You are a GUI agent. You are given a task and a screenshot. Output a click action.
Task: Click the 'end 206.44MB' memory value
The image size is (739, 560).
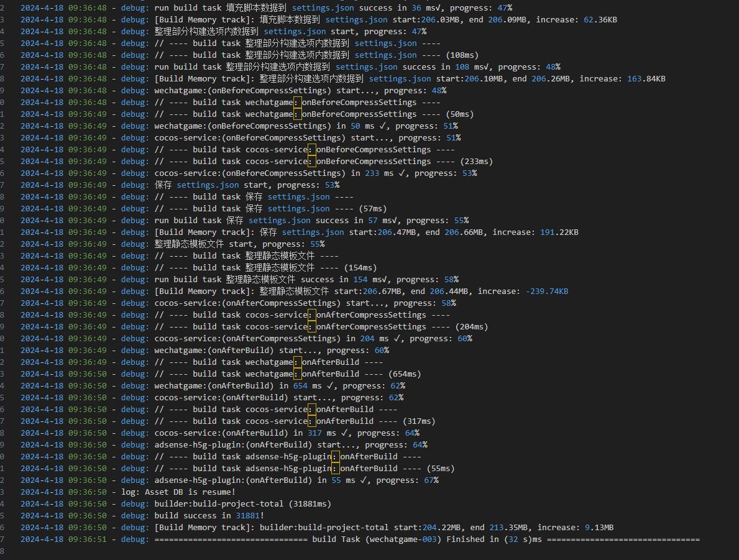[441, 291]
